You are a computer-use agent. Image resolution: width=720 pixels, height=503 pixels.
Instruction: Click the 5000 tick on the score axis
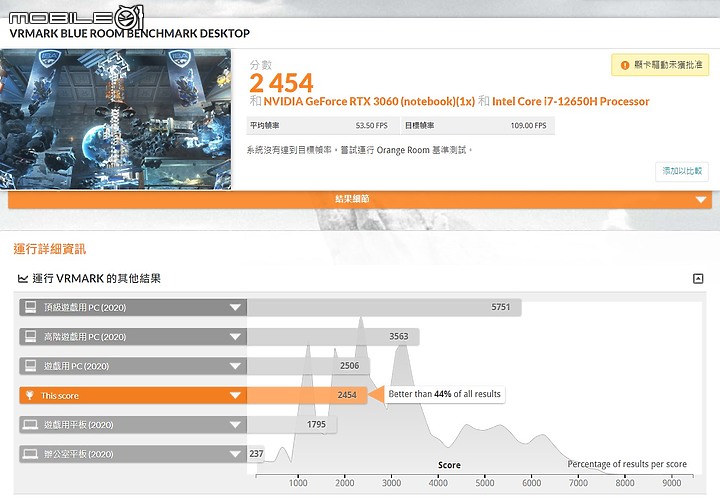click(x=485, y=483)
